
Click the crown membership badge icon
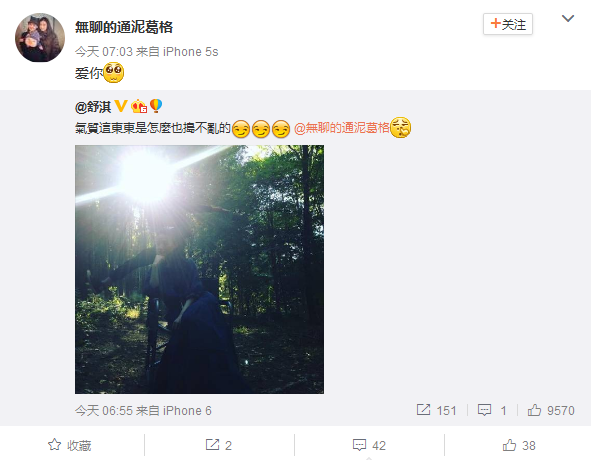click(139, 106)
